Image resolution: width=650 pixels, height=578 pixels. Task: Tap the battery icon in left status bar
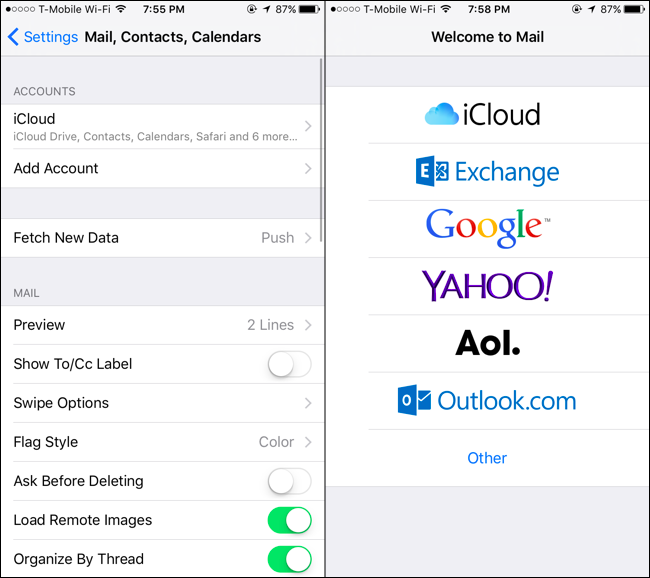[310, 9]
